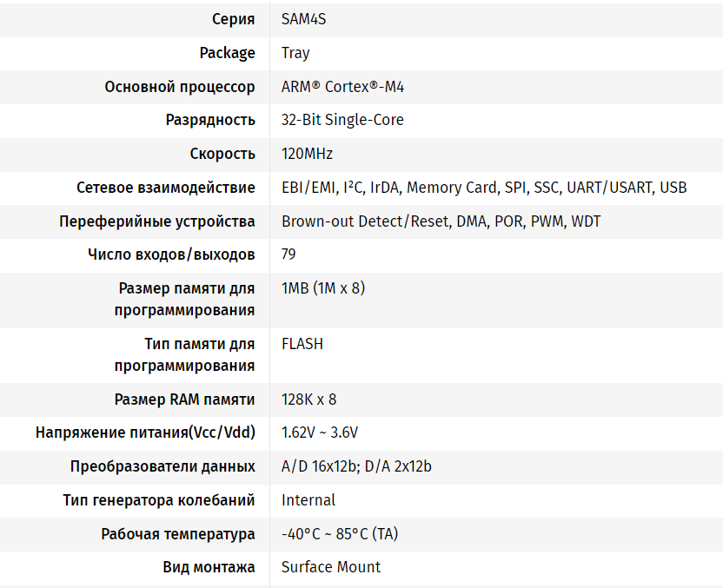Select the I/O count value 79
The width and height of the screenshot is (723, 588).
[289, 254]
